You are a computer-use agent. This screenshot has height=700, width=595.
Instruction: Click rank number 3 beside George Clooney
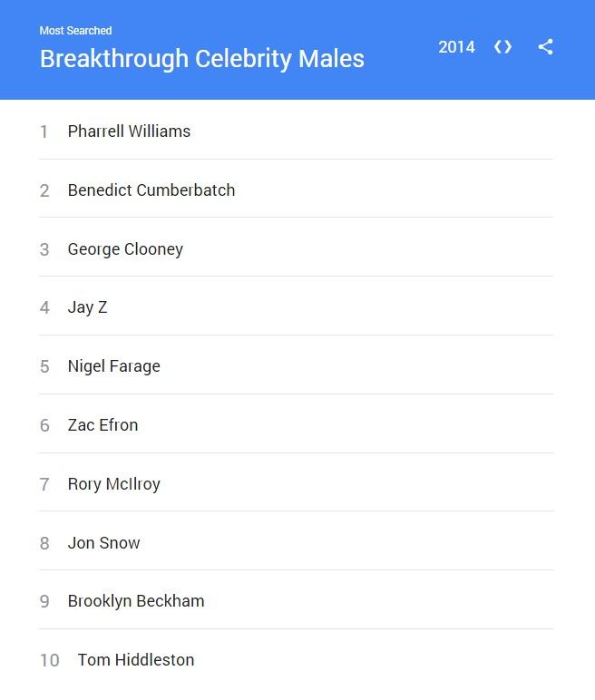(x=44, y=249)
